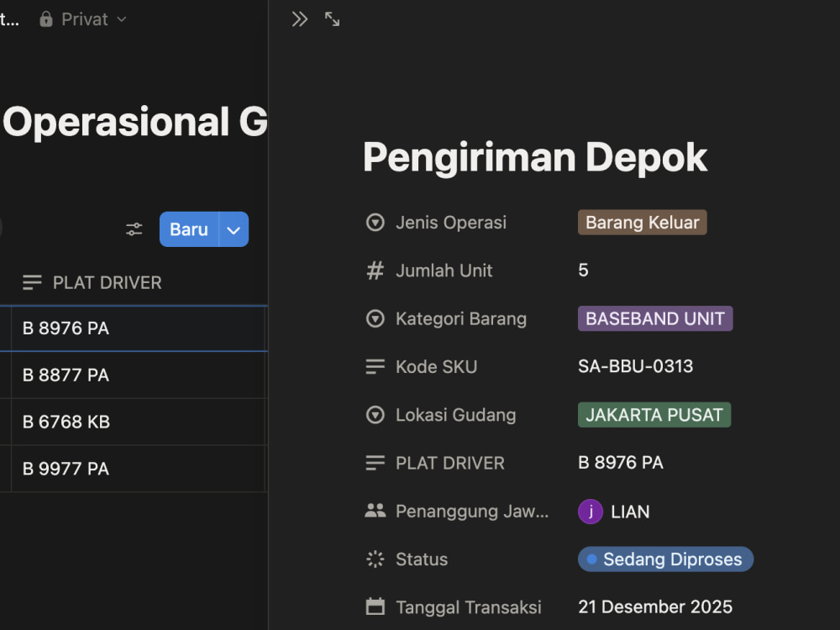Open the Jenis Operasi property label
Viewport: 840px width, 630px height.
450,223
